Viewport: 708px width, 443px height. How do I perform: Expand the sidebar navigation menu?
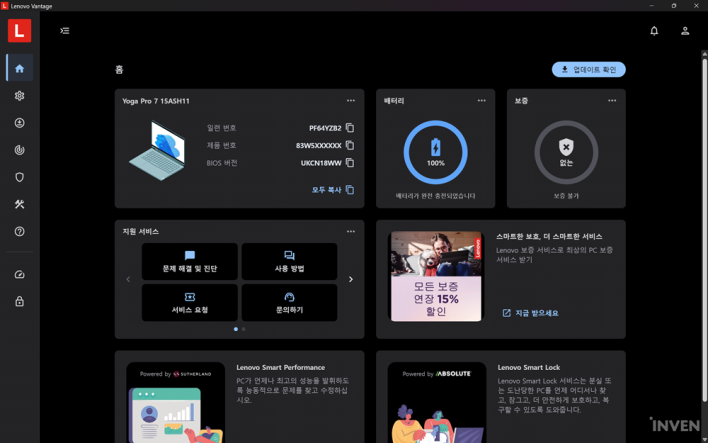tap(65, 31)
